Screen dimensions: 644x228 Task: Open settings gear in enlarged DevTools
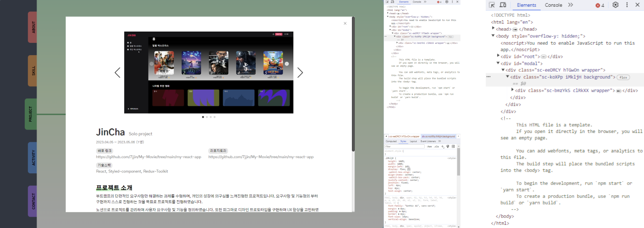point(615,5)
